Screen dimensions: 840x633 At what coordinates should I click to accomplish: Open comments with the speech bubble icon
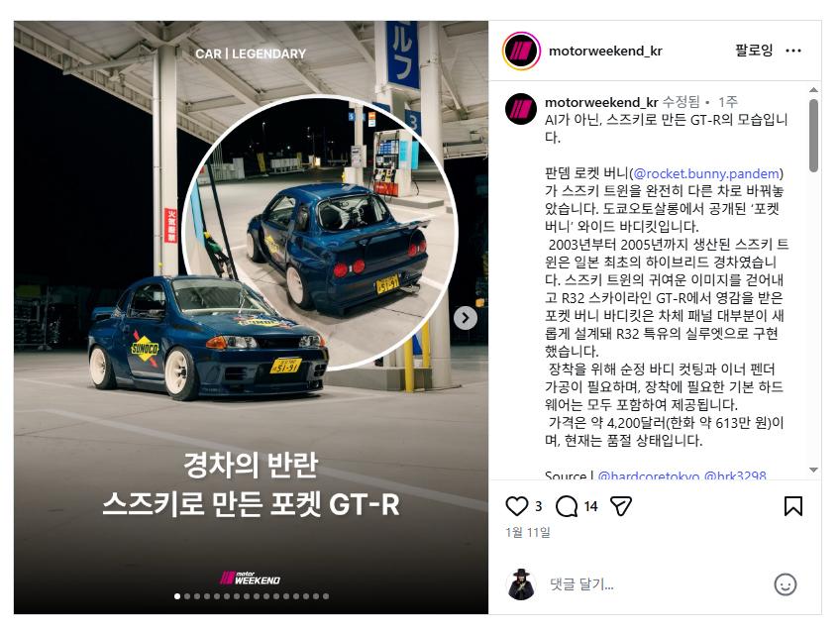[567, 506]
